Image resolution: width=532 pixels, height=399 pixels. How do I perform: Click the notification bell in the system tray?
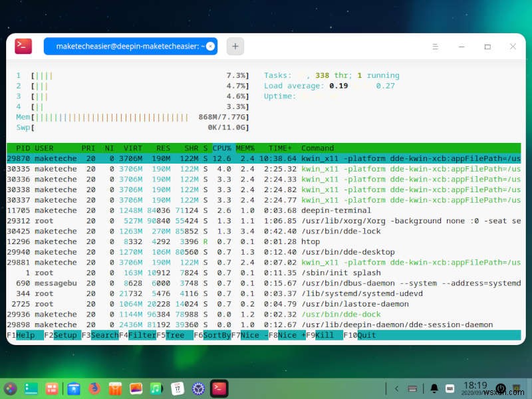434,388
